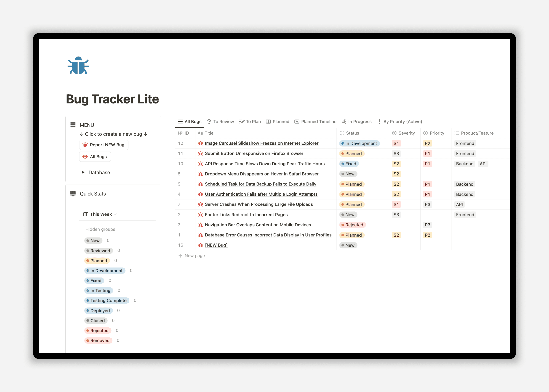Click the bug tracker logo icon at top

click(x=78, y=66)
